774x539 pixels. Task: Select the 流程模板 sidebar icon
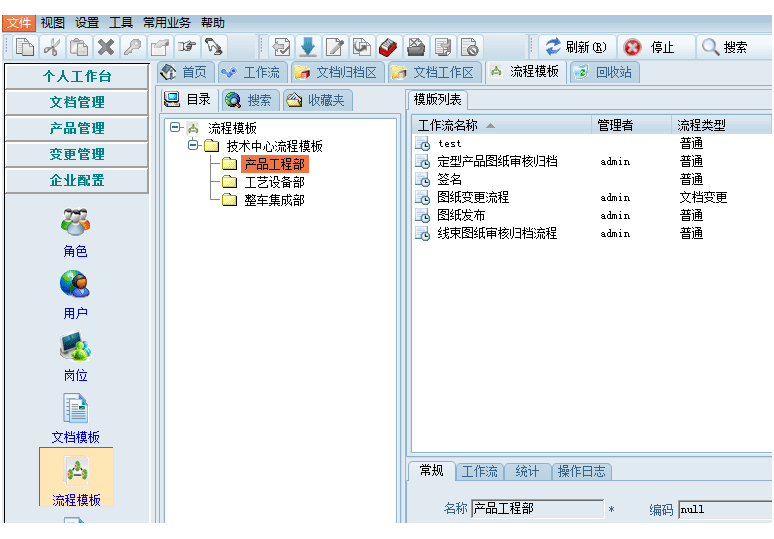(76, 479)
